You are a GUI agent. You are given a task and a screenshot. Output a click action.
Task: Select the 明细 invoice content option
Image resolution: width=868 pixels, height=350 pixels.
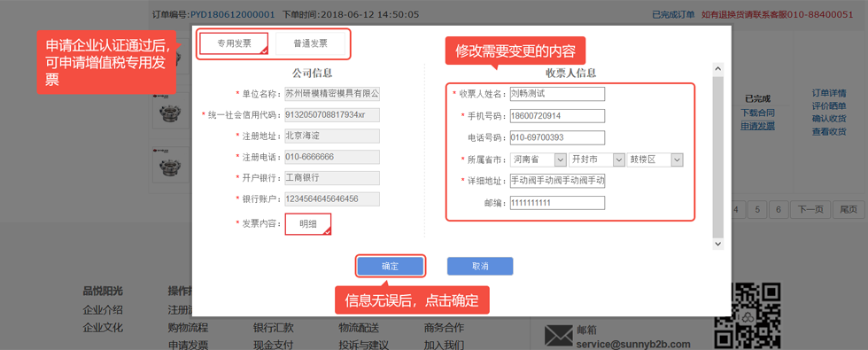click(x=308, y=224)
